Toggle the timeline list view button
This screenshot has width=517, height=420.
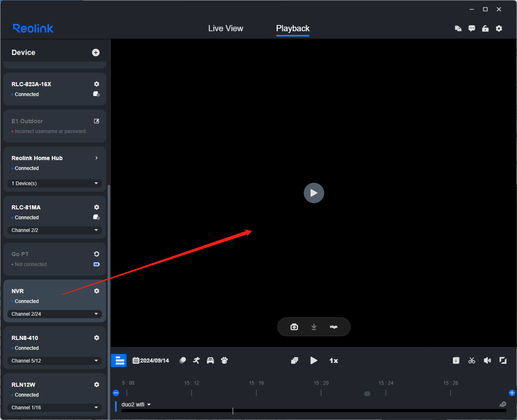pyautogui.click(x=119, y=360)
